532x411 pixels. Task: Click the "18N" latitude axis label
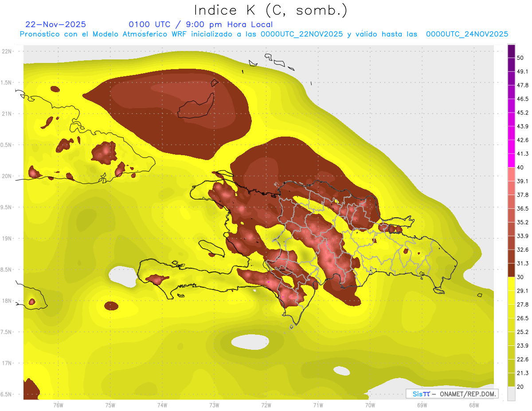pyautogui.click(x=7, y=301)
